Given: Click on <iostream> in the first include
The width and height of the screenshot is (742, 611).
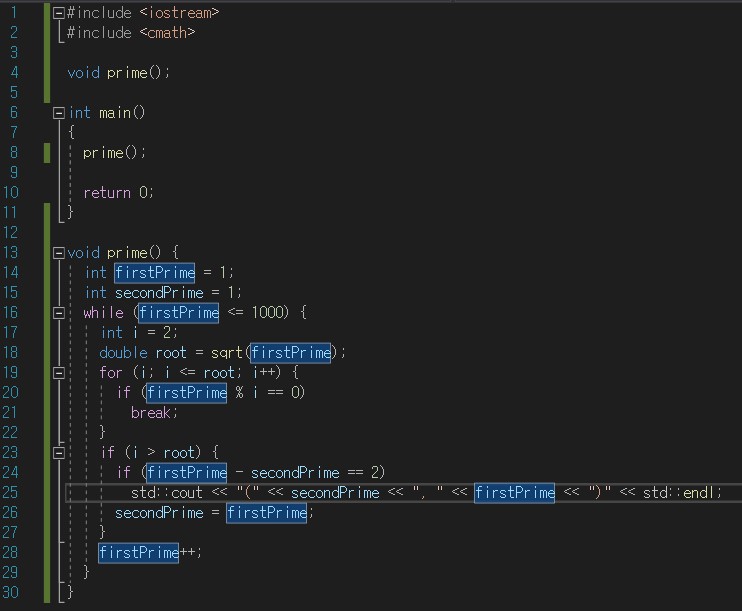Looking at the screenshot, I should (179, 13).
